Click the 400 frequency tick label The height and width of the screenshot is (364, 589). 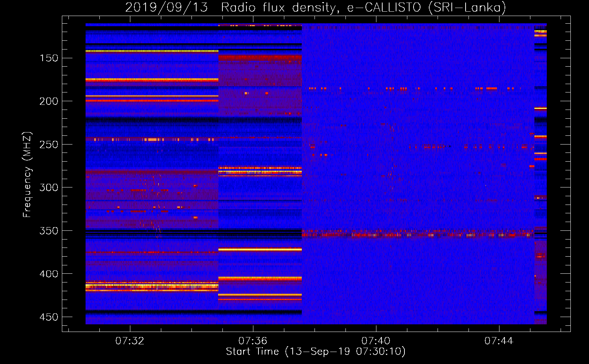tap(49, 274)
